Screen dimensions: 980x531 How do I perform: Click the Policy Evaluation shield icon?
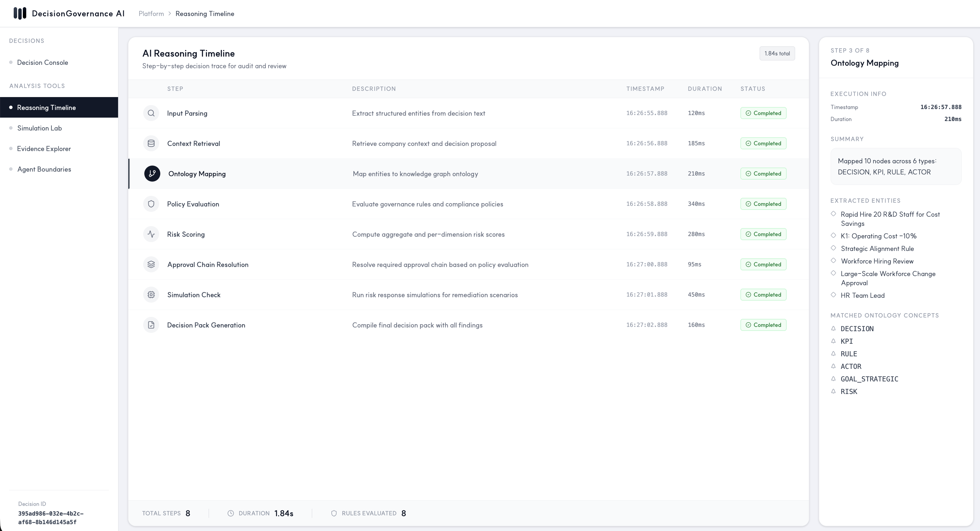tap(151, 204)
